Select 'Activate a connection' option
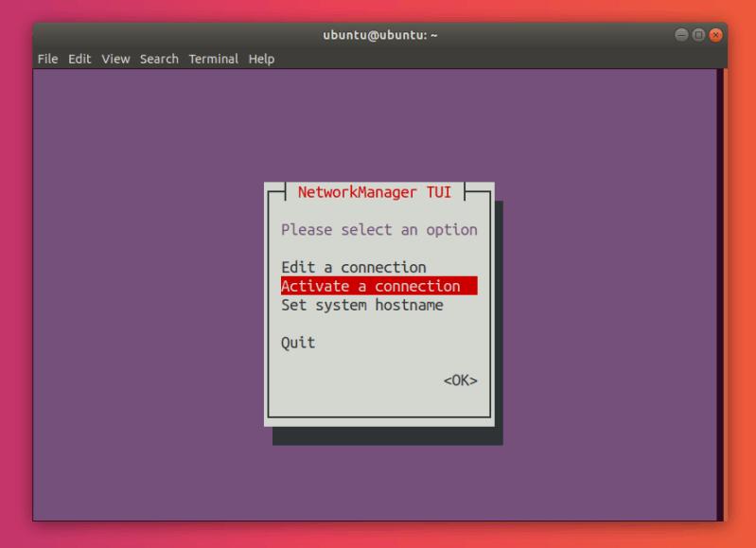This screenshot has width=756, height=548. (379, 286)
